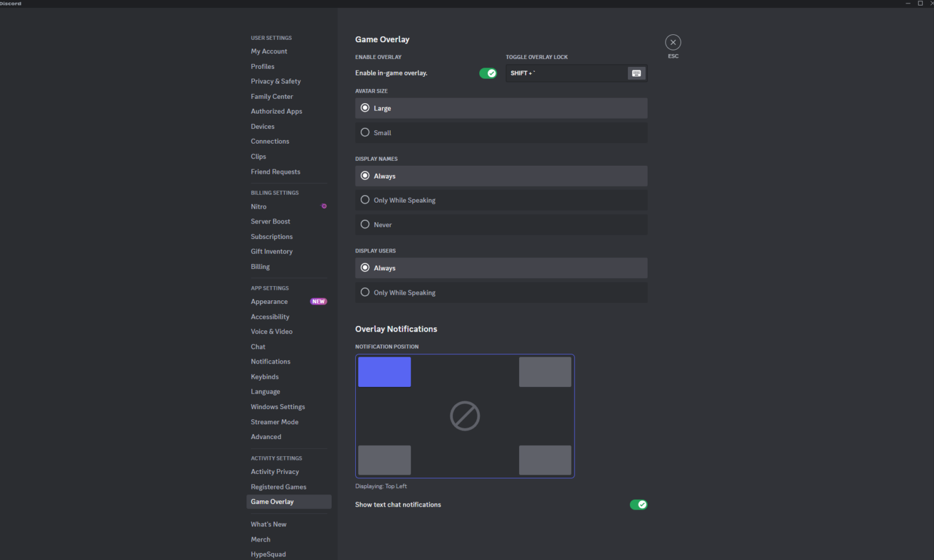Minimize the Discord window

pyautogui.click(x=908, y=4)
